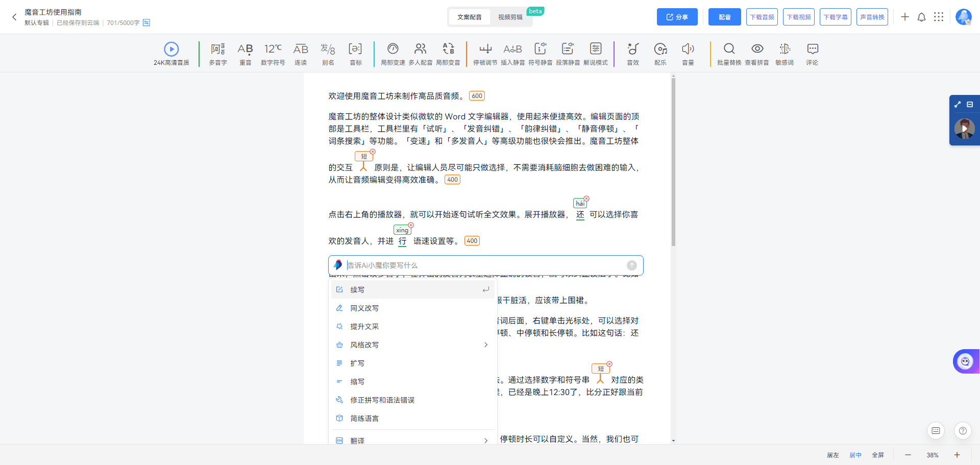Choose 续写 from the AI menu
Viewport: 980px width, 465px height.
[x=413, y=289]
